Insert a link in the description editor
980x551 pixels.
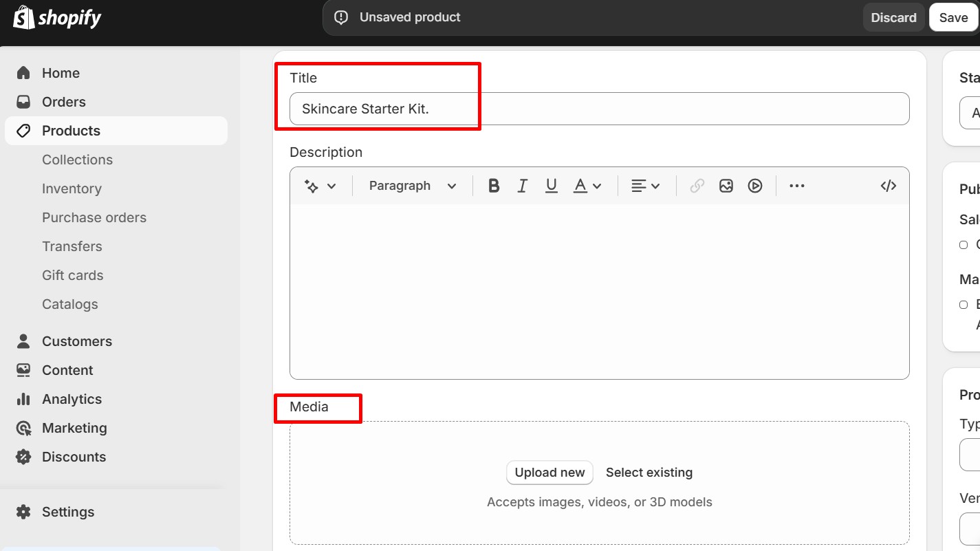696,185
